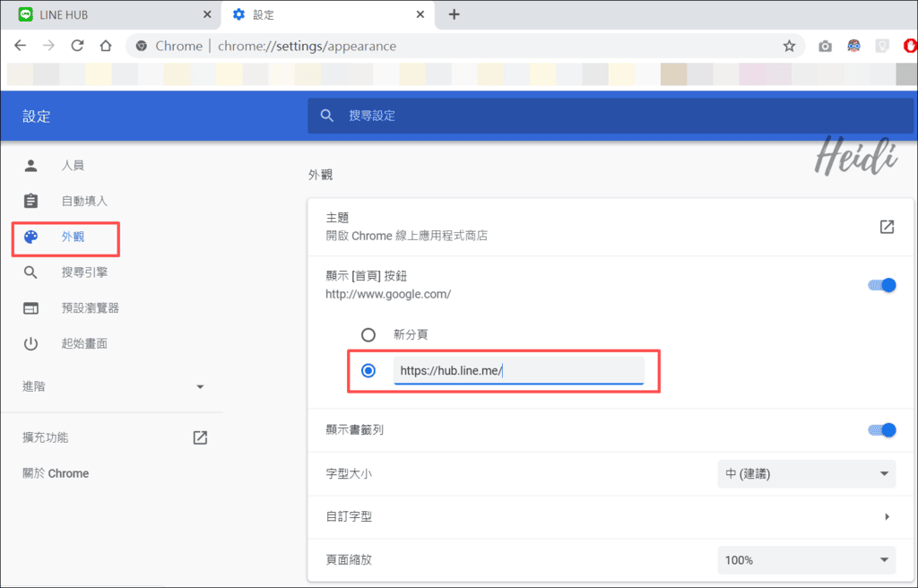Click the Chrome site info icon

coord(141,46)
